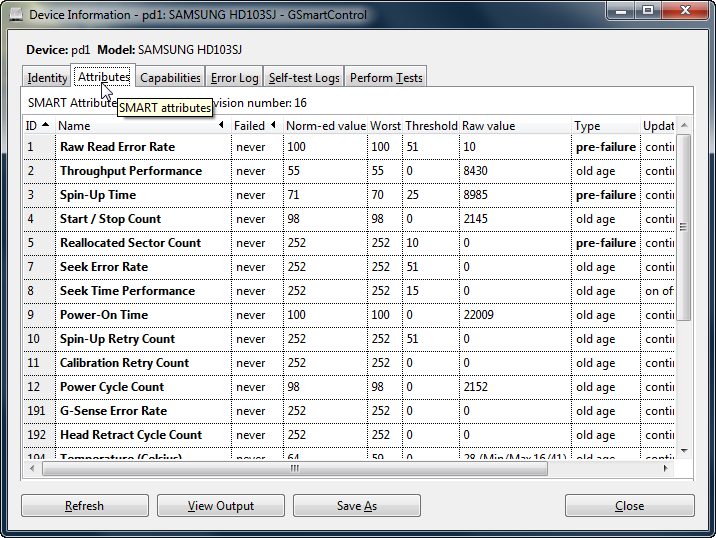Click the Close button at bottom
The width and height of the screenshot is (716, 538).
pos(629,506)
